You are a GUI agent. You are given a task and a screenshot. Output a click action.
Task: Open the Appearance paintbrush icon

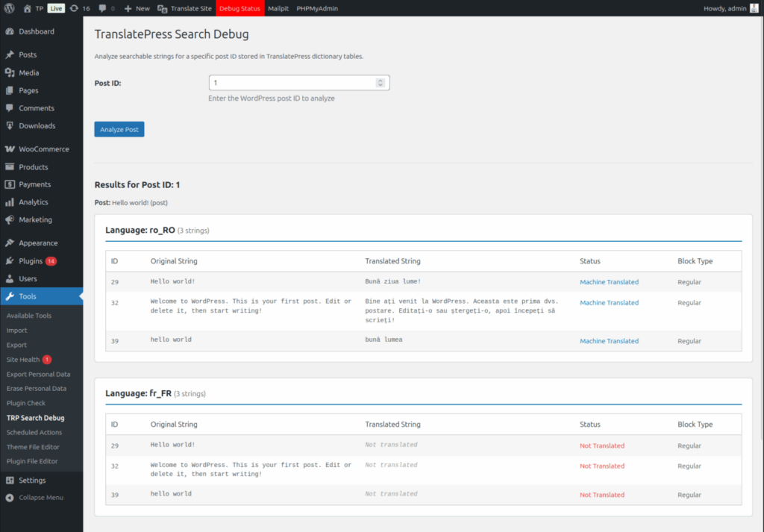10,242
